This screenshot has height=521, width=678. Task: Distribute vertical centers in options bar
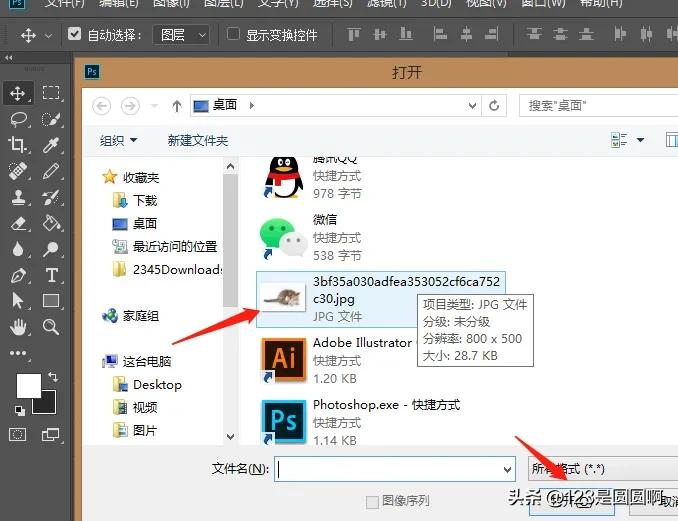pyautogui.click(x=560, y=34)
